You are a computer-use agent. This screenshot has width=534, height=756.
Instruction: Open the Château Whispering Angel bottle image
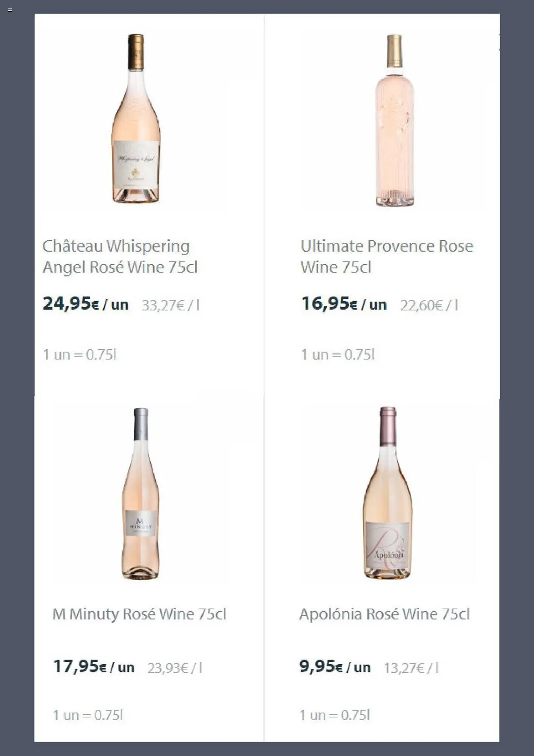click(x=136, y=119)
